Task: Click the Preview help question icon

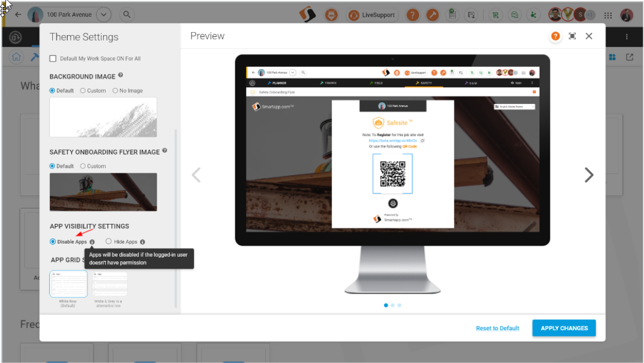Action: pyautogui.click(x=555, y=36)
